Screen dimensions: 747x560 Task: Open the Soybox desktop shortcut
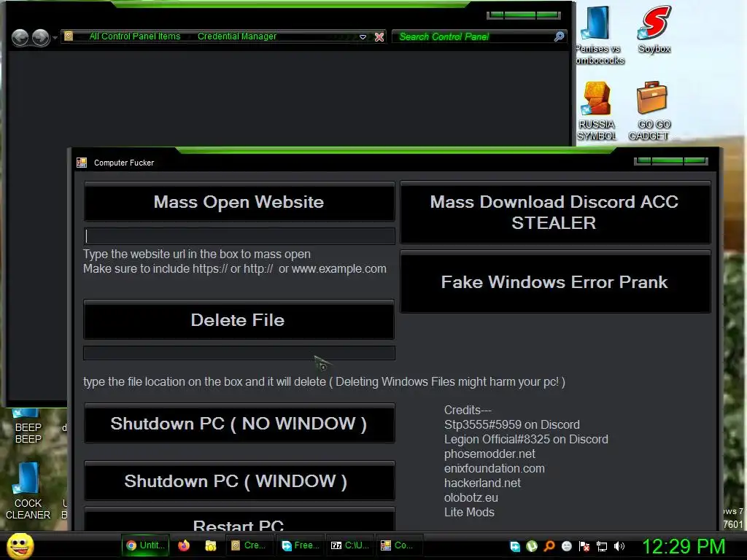tap(654, 29)
